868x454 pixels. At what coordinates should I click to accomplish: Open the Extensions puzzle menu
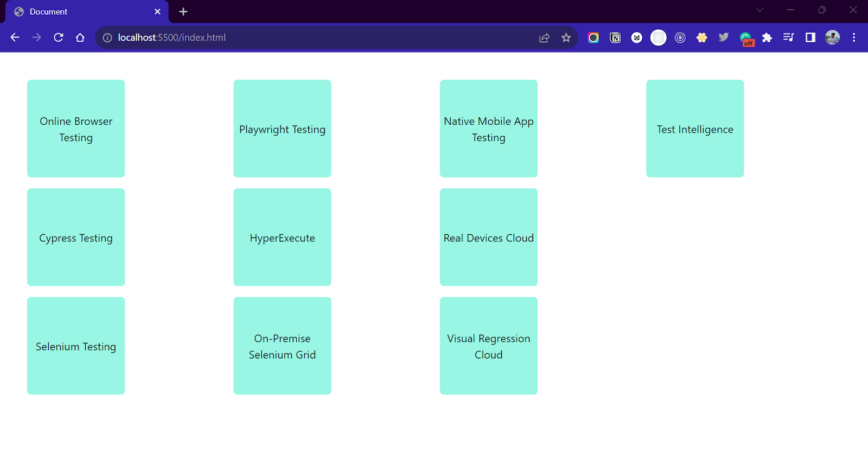pos(767,37)
